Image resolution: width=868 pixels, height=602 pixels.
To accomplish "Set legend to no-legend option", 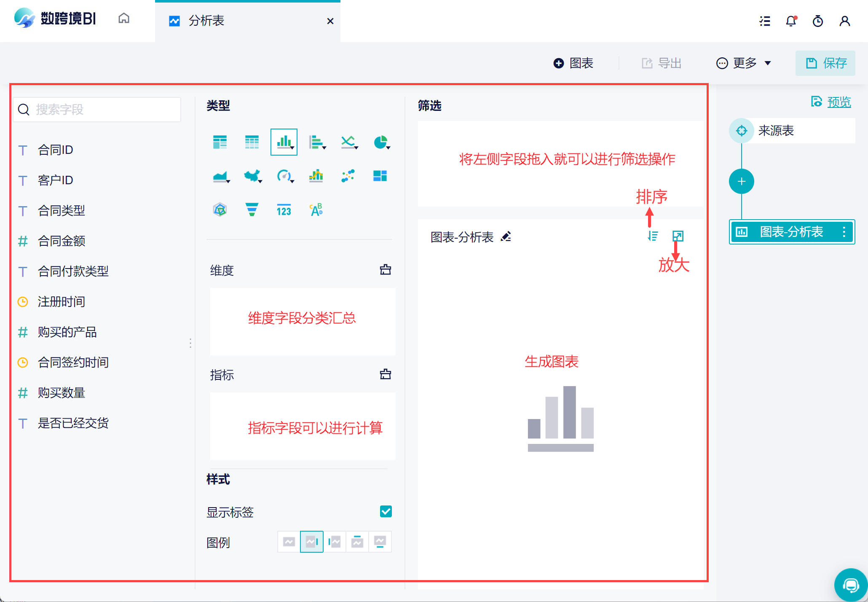I will [x=289, y=542].
